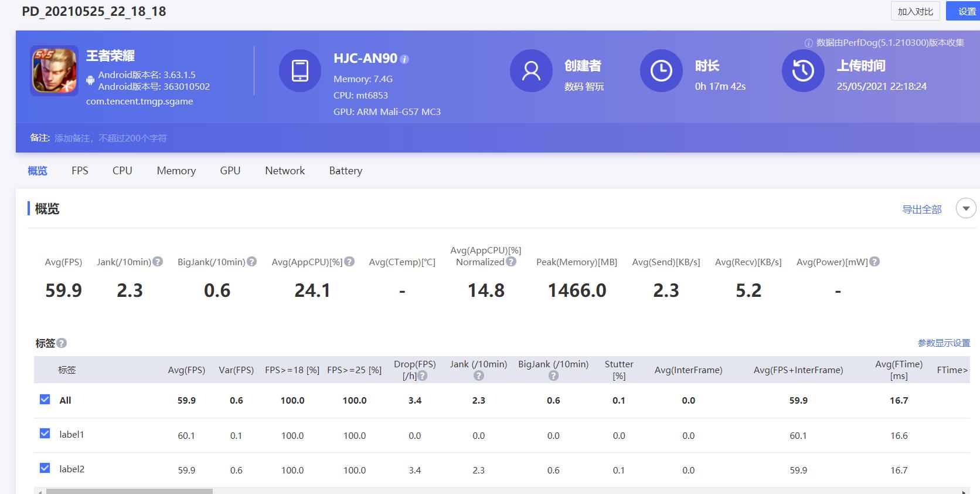980x494 pixels.
Task: Switch to the FPS tab
Action: pos(80,171)
